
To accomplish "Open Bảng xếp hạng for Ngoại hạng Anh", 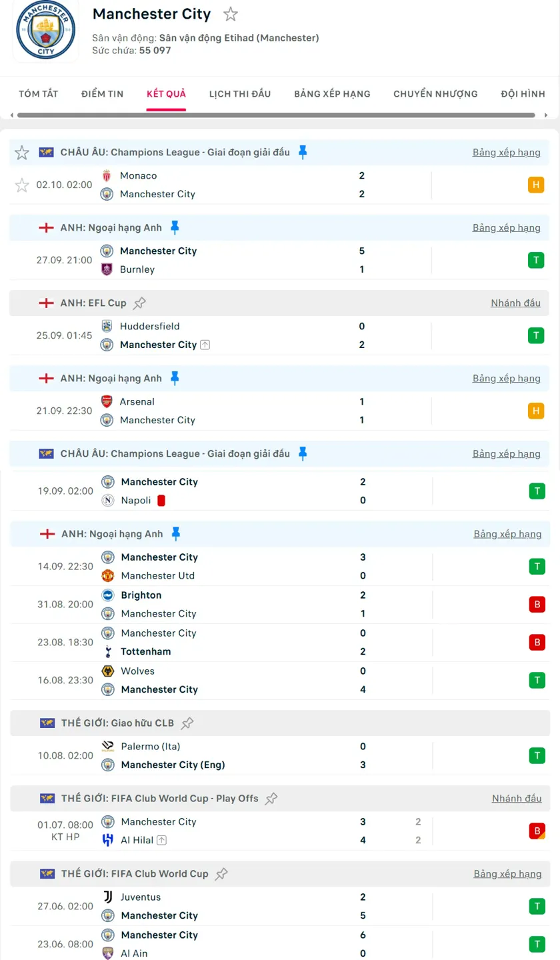I will (x=507, y=227).
